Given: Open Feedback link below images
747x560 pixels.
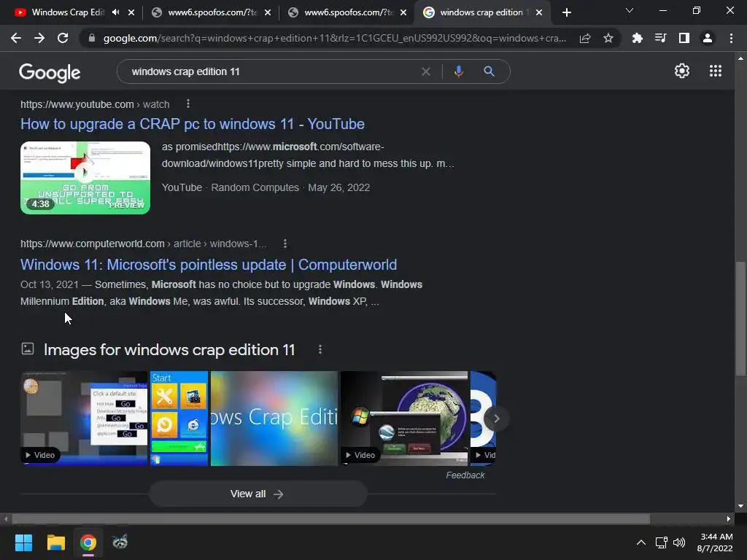Looking at the screenshot, I should pyautogui.click(x=465, y=475).
